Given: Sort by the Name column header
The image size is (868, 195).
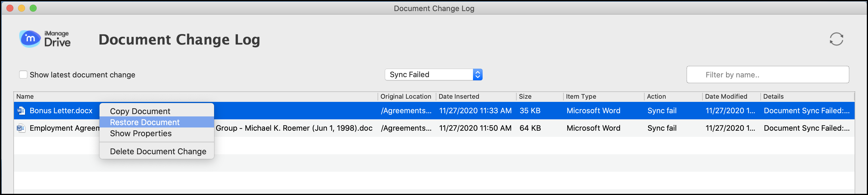Looking at the screenshot, I should pyautogui.click(x=25, y=97).
